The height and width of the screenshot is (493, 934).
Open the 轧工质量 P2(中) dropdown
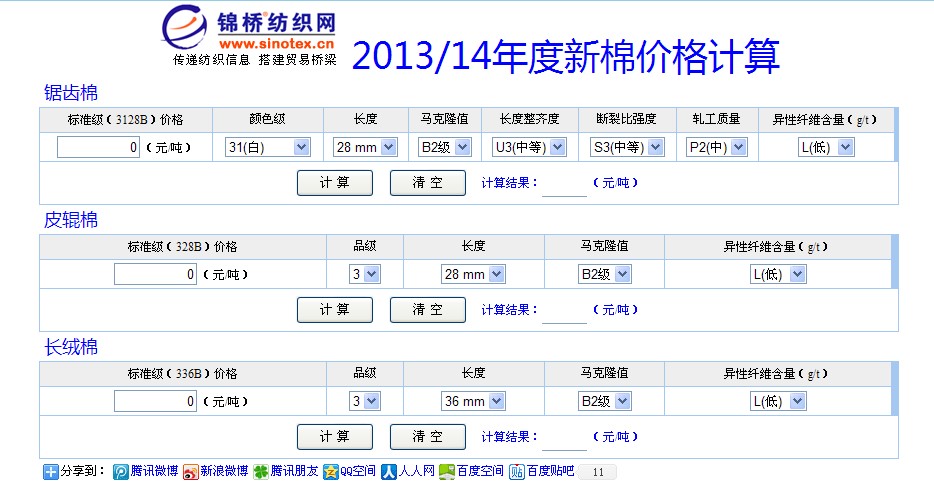point(717,147)
